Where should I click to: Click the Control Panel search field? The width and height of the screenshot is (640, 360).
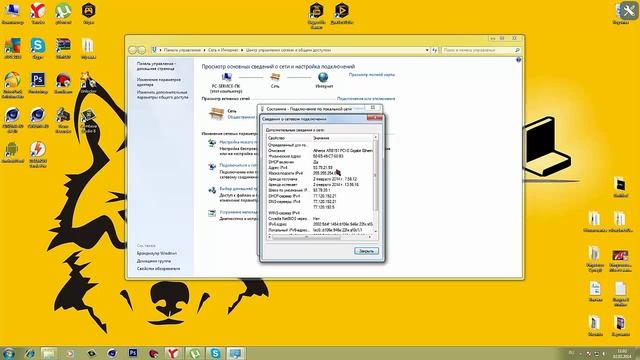[480, 50]
